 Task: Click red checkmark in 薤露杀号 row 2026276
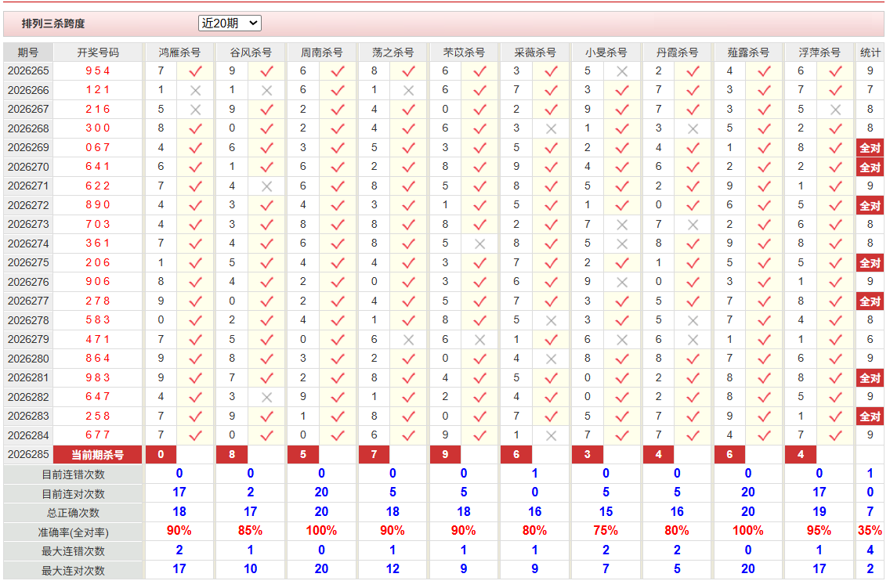(x=765, y=282)
